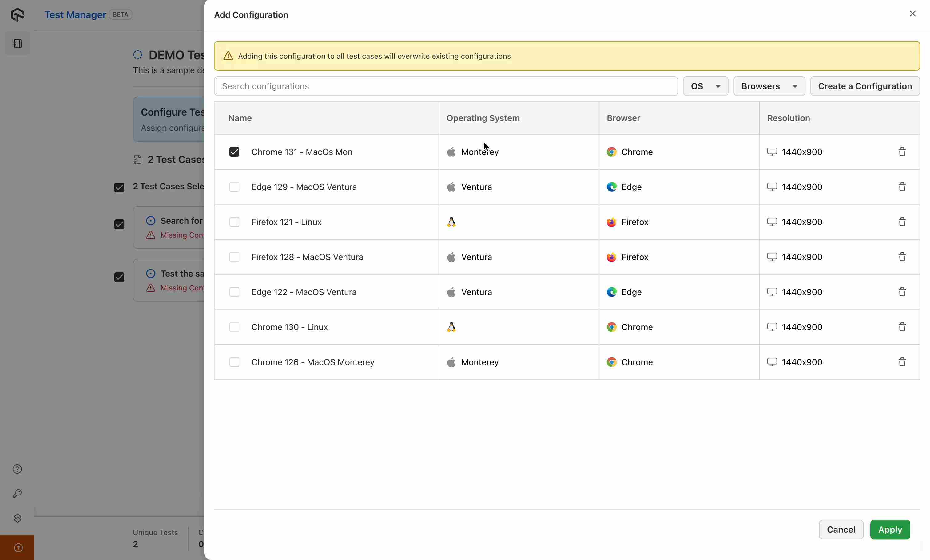Delete the Chrome 130 - Linux configuration
The width and height of the screenshot is (930, 560).
[902, 327]
